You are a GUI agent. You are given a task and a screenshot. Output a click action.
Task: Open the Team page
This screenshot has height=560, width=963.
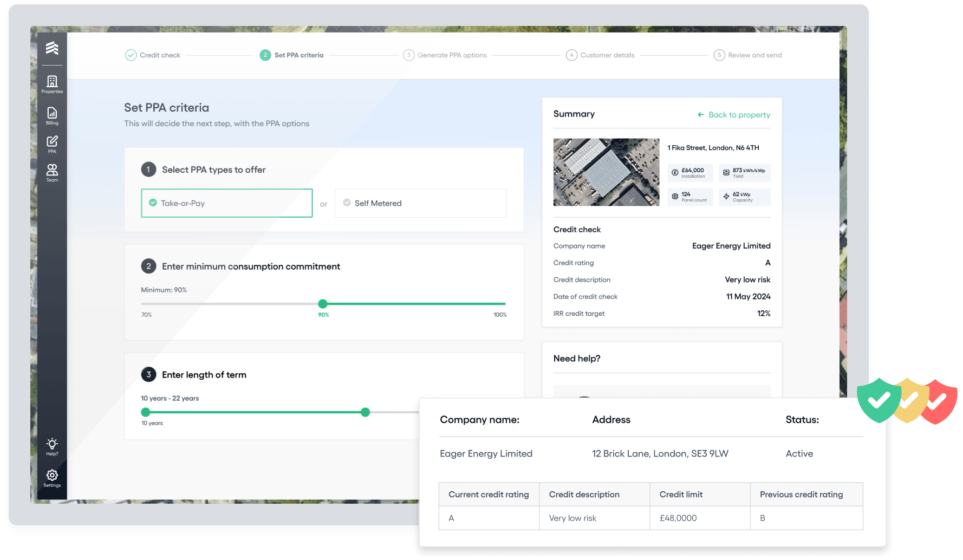(x=52, y=173)
